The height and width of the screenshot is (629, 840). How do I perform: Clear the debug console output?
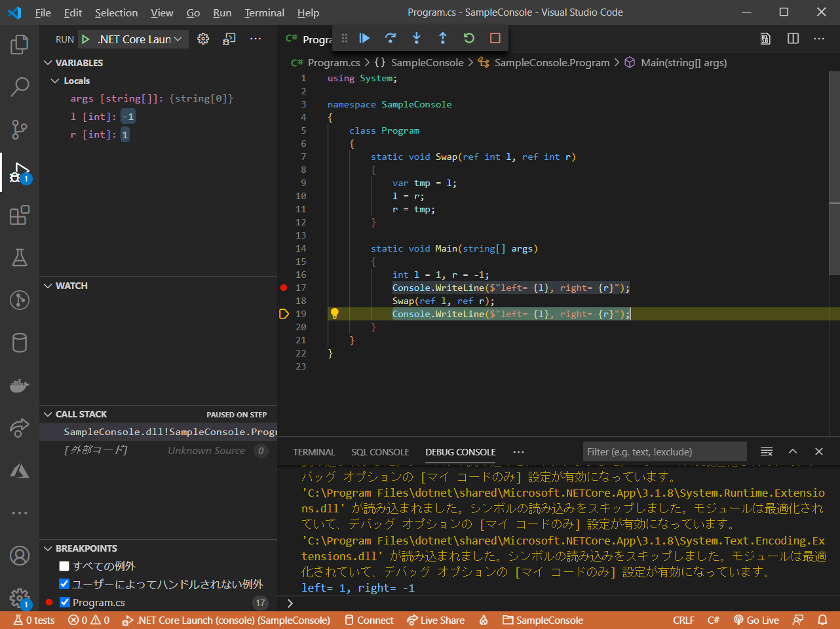click(767, 451)
